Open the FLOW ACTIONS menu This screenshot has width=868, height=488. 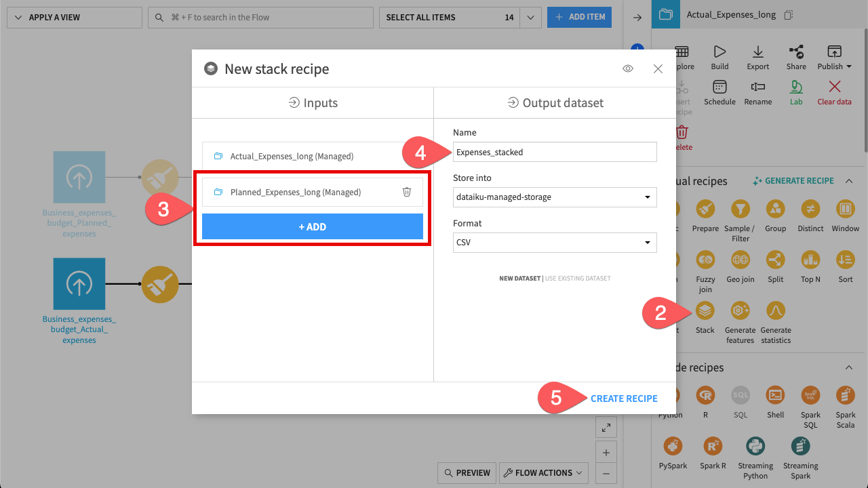coord(542,472)
